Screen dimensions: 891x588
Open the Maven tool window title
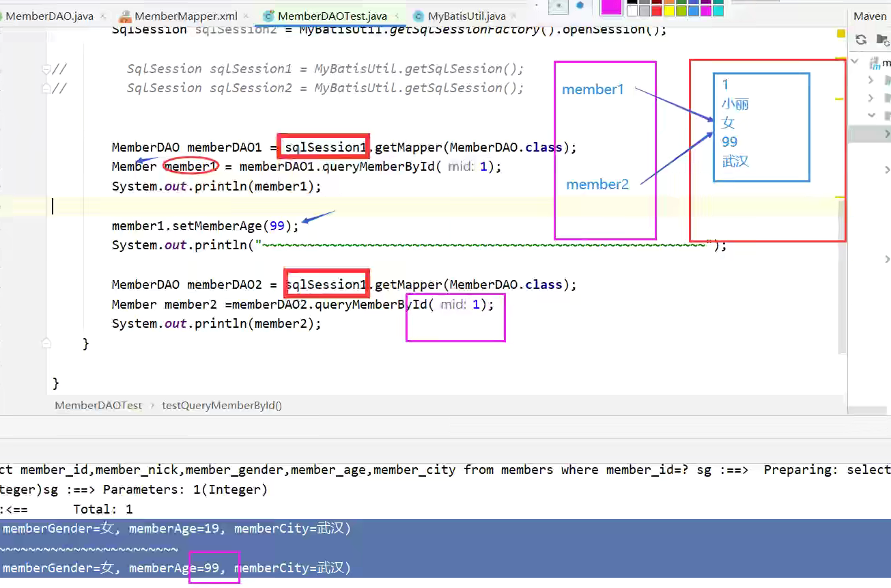pyautogui.click(x=870, y=16)
